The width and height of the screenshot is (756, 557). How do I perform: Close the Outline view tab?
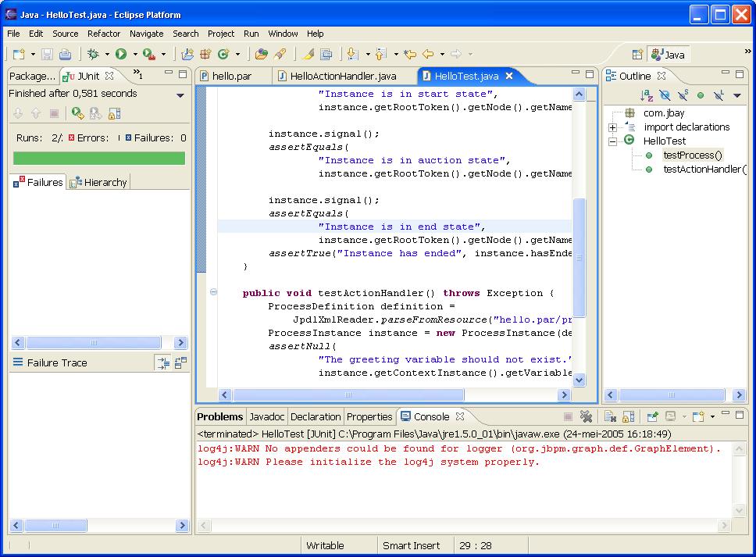[x=661, y=76]
